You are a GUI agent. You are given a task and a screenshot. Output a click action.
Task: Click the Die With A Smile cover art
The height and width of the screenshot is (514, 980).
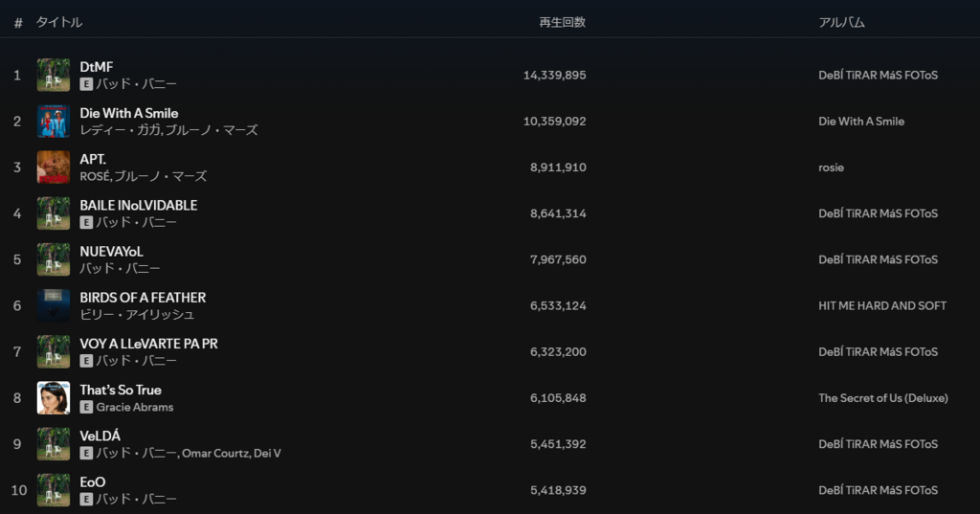[54, 122]
